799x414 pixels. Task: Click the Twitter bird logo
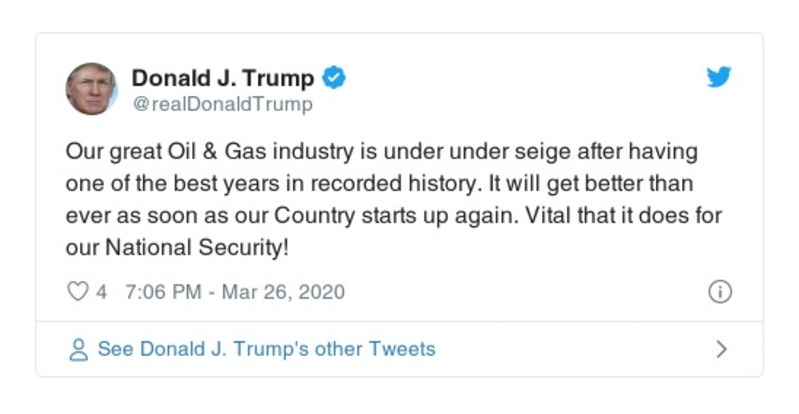[719, 77]
